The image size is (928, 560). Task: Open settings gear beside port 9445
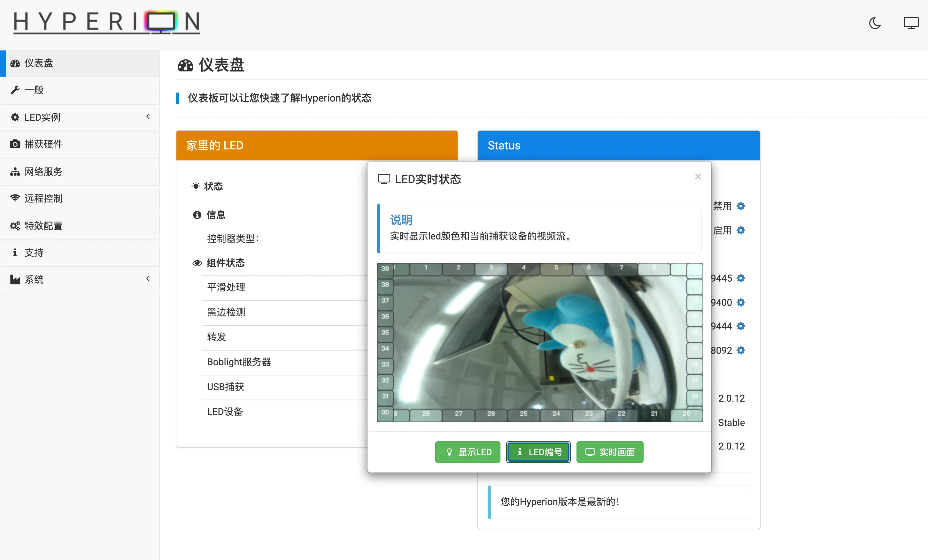[740, 278]
